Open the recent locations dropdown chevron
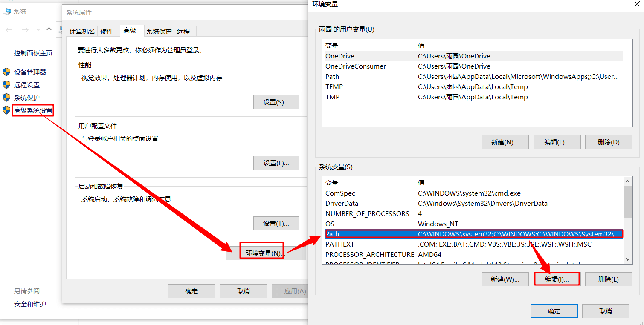 click(x=38, y=30)
